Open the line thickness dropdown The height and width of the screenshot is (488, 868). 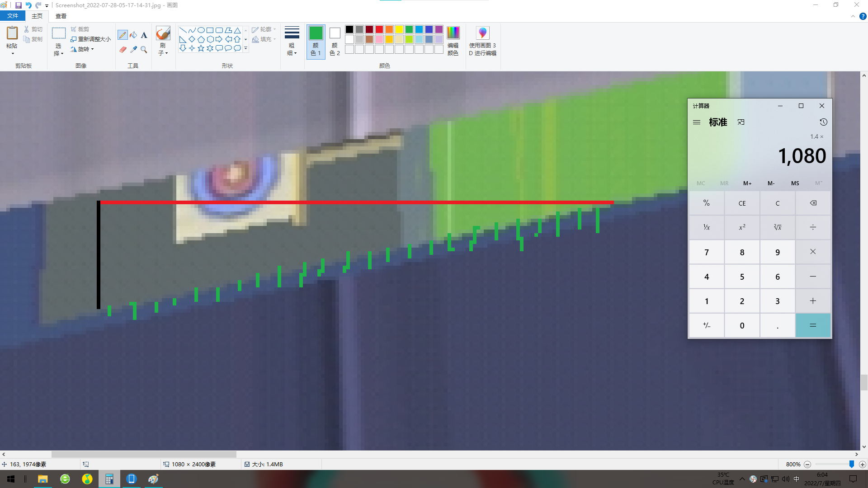tap(292, 42)
